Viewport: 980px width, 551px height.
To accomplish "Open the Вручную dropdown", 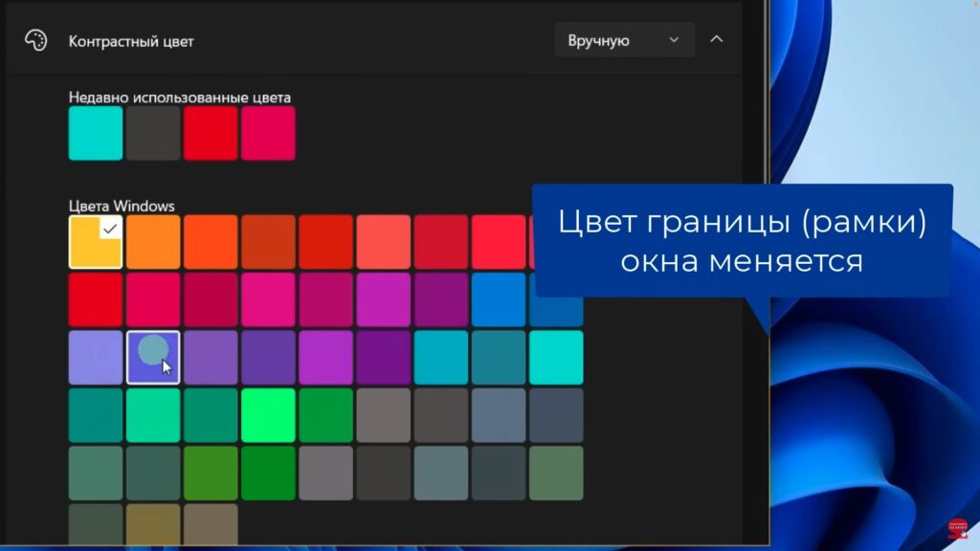I will (624, 40).
